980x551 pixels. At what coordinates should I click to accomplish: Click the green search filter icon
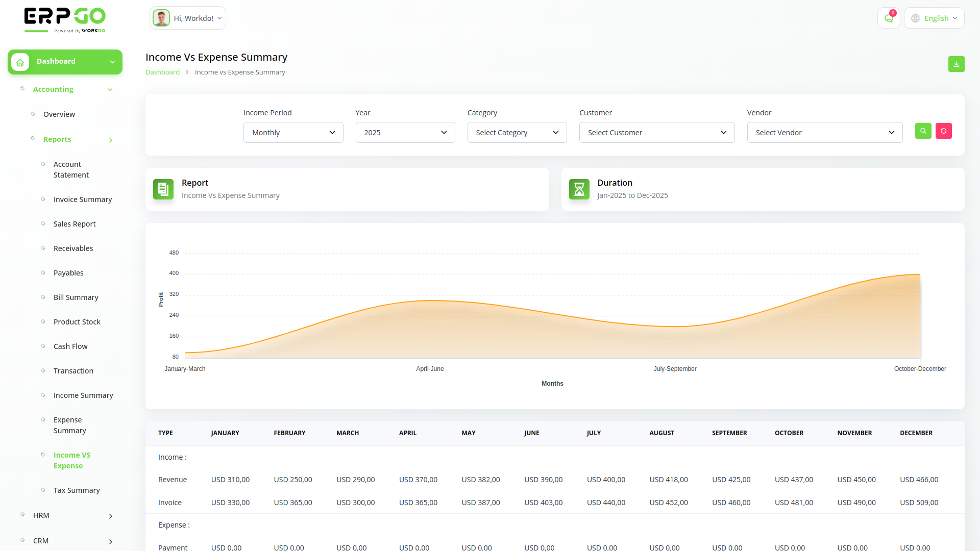coord(923,131)
